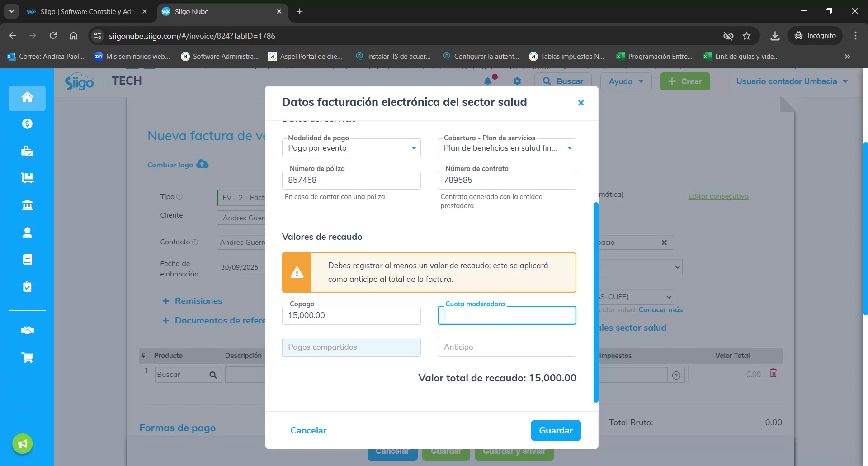Open the accounting book icon in the sidebar
This screenshot has height=466, width=868.
(x=27, y=259)
